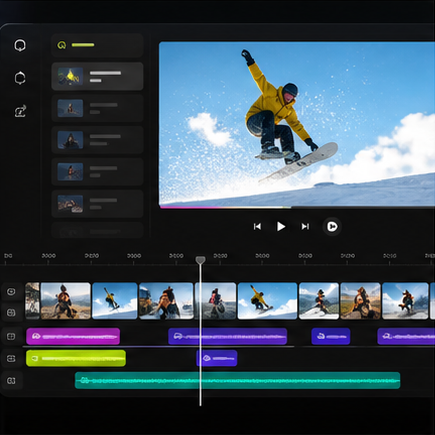Screen dimensions: 435x435
Task: Select the highlighted first media item in list
Action: click(97, 76)
